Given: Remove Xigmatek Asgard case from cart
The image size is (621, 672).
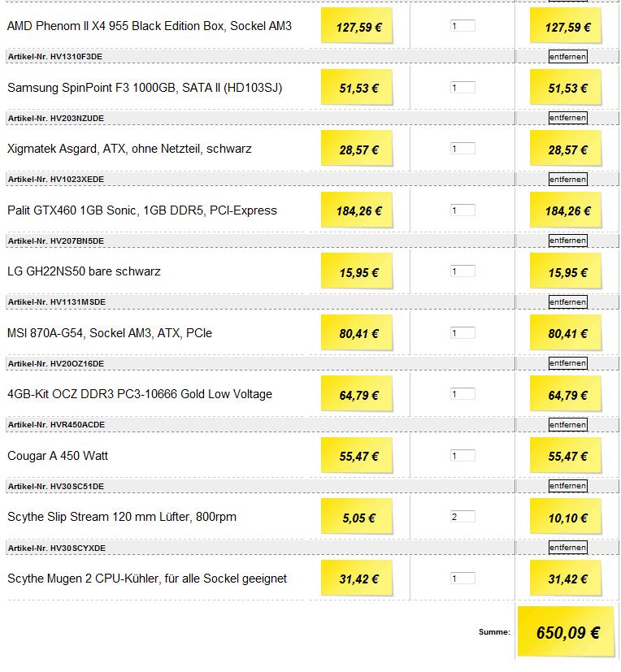Looking at the screenshot, I should [x=568, y=118].
